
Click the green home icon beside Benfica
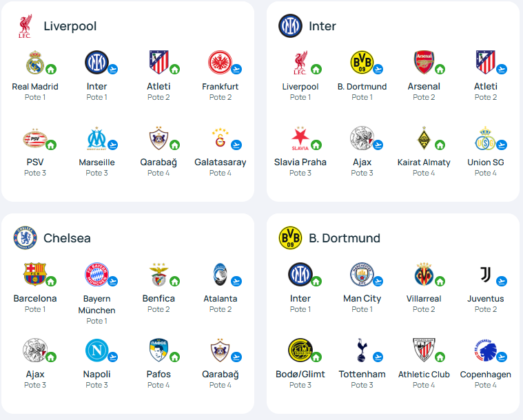pyautogui.click(x=175, y=282)
